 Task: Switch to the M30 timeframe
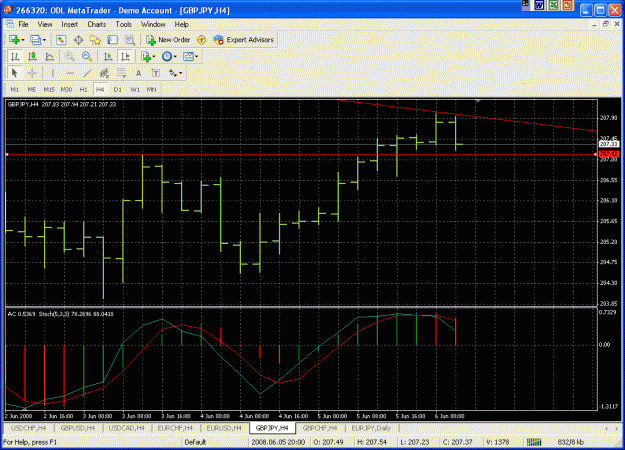[x=66, y=90]
